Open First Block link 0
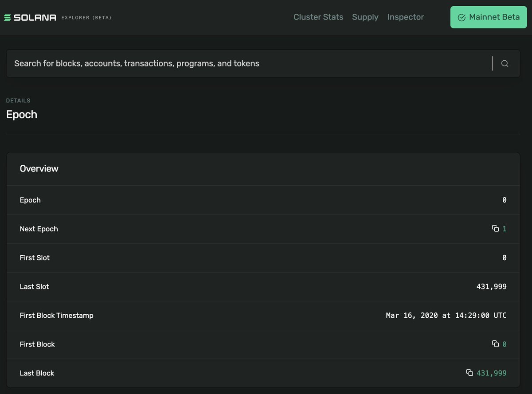The image size is (532, 394). (505, 344)
